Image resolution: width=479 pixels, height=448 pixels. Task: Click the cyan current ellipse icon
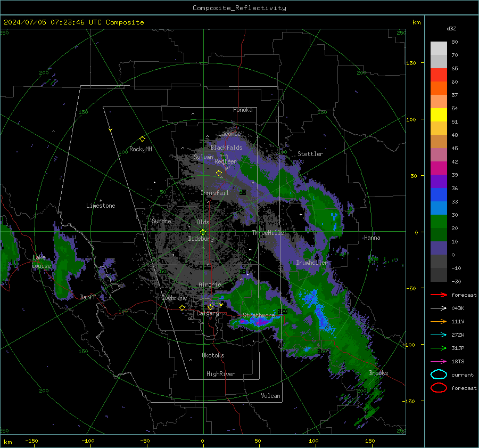coord(439,374)
